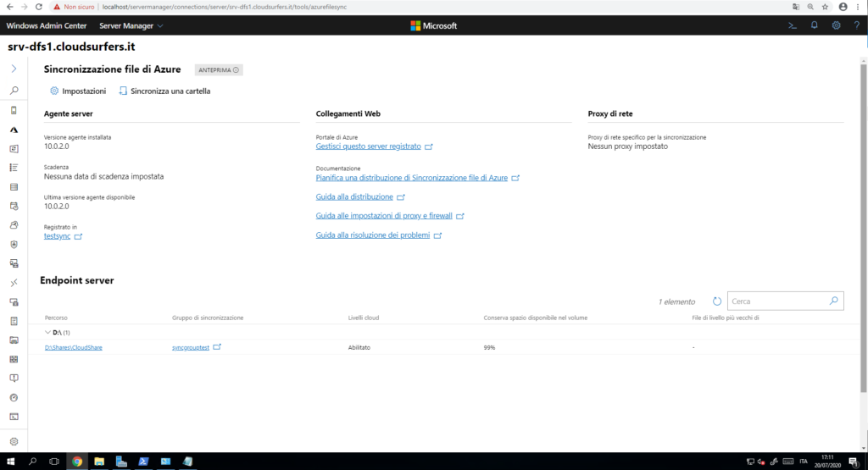
Task: Open notifications bell in header
Action: pos(815,25)
